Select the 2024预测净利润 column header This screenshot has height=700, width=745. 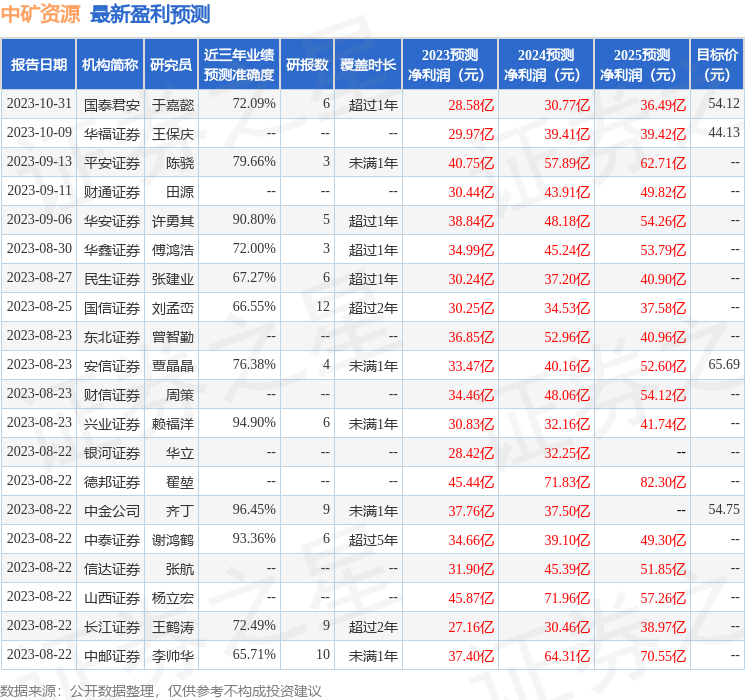(x=546, y=64)
